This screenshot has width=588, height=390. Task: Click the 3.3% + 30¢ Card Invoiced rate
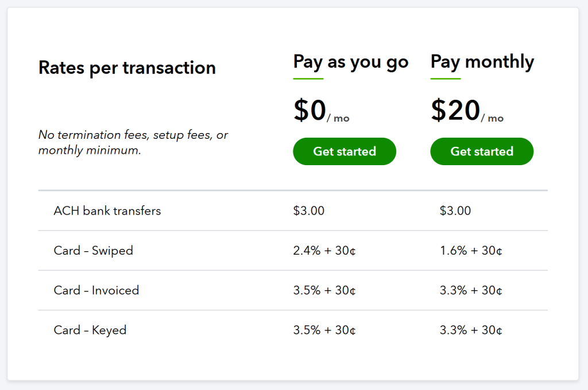(471, 290)
